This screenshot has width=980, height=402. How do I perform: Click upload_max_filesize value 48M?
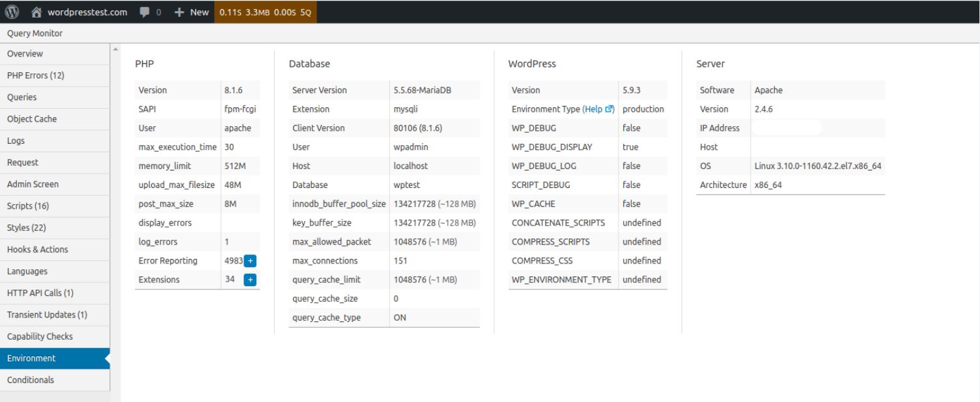(x=232, y=185)
